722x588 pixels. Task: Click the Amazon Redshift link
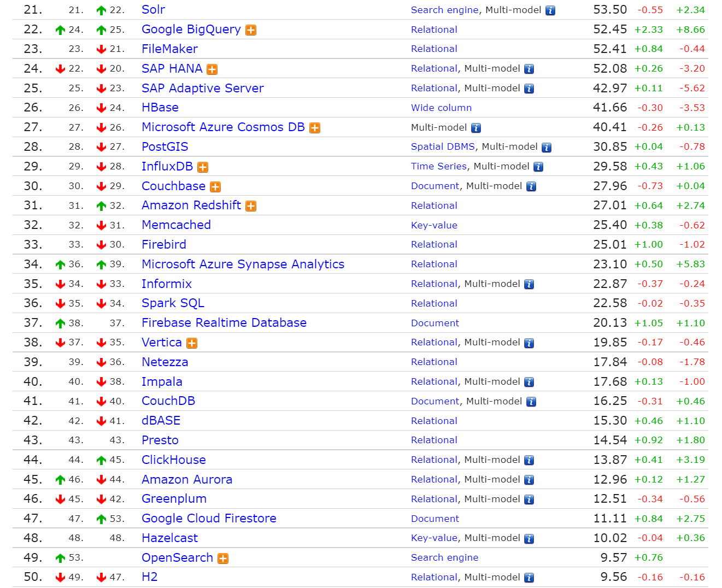[191, 205]
